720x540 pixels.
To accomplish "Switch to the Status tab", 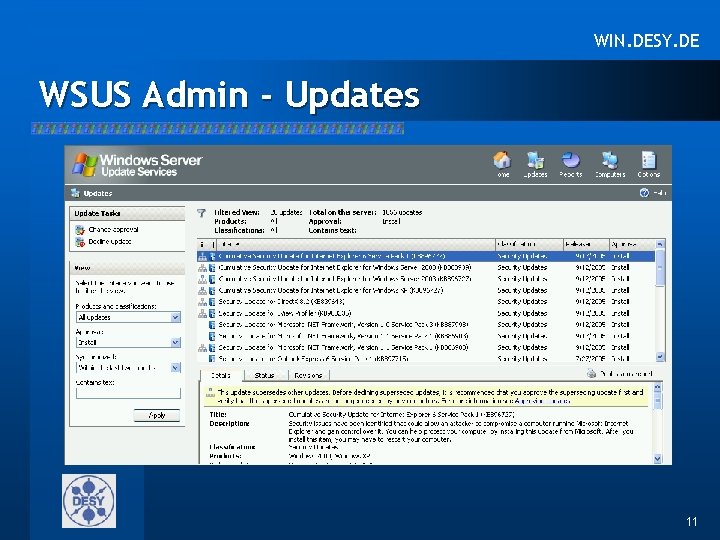I will 264,375.
